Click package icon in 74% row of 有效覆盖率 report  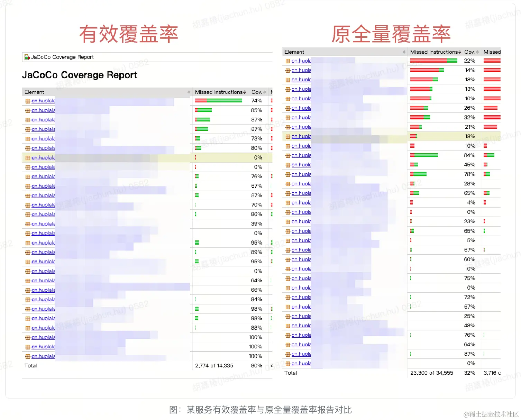28,101
